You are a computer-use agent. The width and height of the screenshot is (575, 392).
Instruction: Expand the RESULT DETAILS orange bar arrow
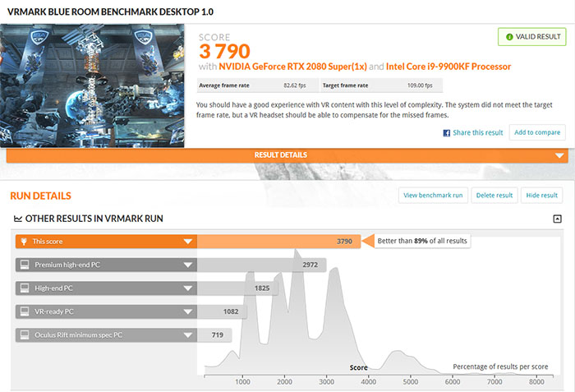click(559, 155)
